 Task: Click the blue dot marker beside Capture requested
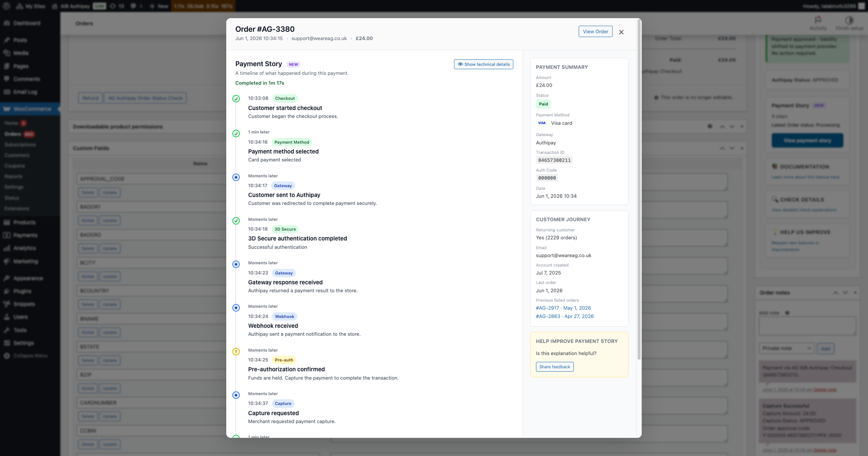pyautogui.click(x=236, y=395)
